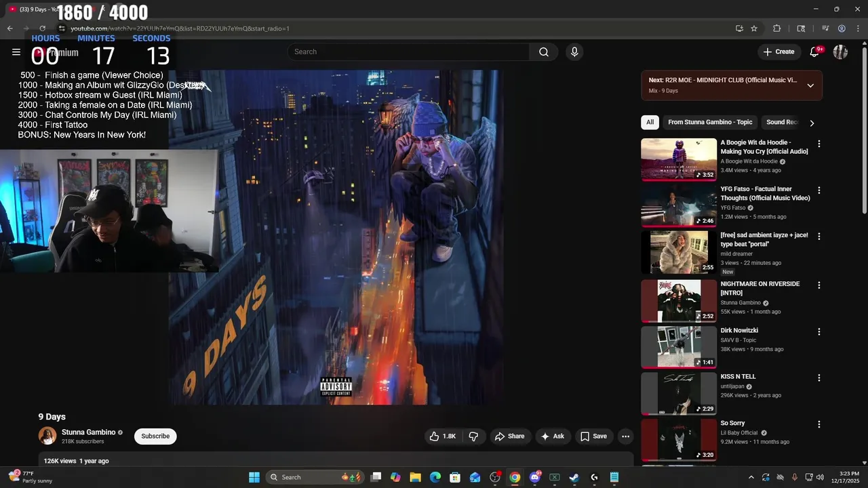Open options for So Sorry video
Image resolution: width=868 pixels, height=488 pixels.
[x=818, y=424]
